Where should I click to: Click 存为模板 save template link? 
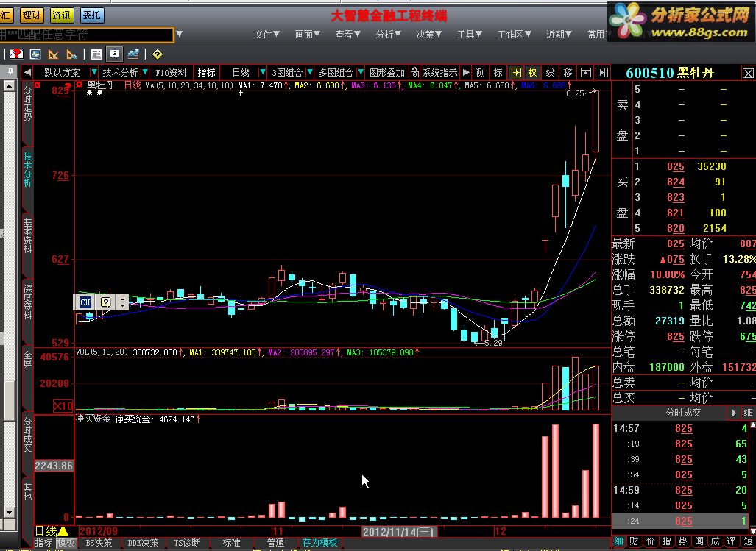[319, 543]
